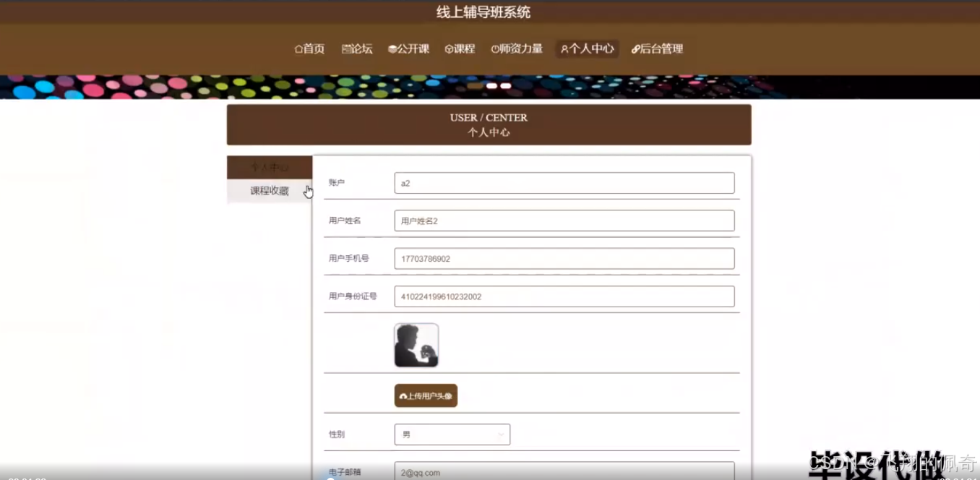Open the 课程收藏 sidebar tab
This screenshot has width=980, height=480.
click(270, 191)
